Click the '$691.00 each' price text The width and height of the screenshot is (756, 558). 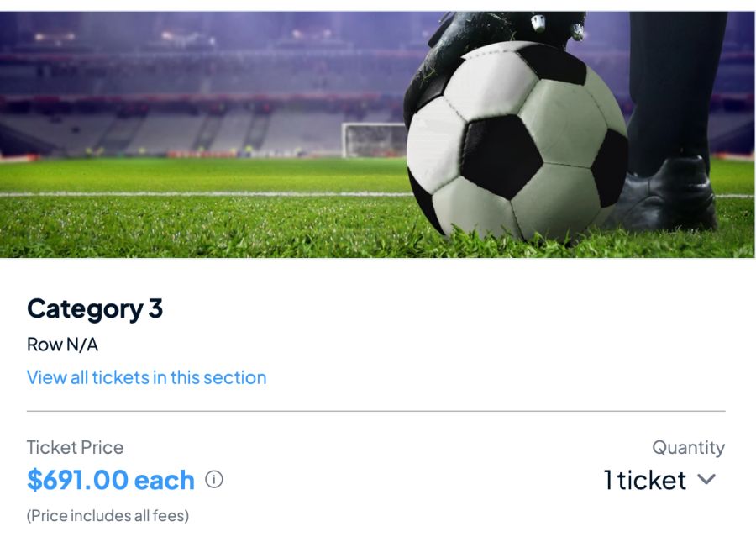[109, 479]
